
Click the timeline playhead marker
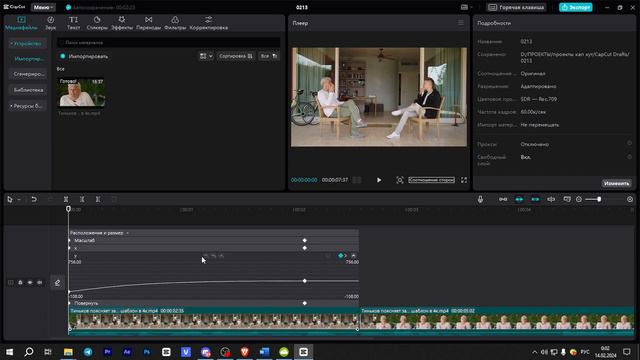click(68, 209)
